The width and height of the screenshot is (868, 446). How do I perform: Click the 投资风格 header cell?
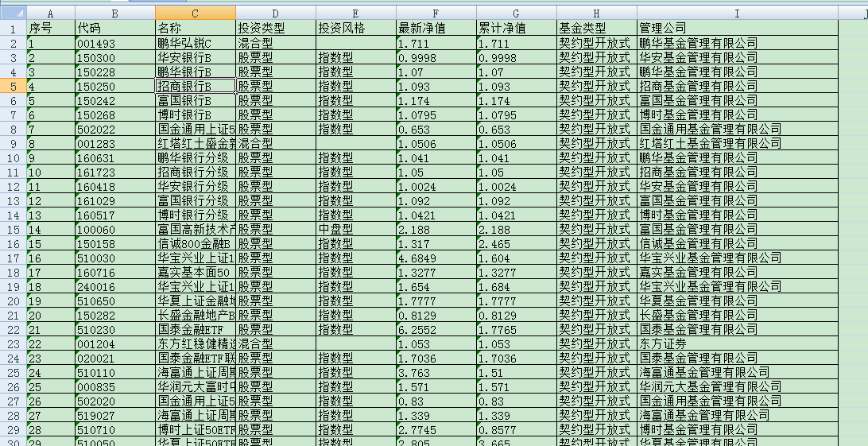tap(356, 28)
